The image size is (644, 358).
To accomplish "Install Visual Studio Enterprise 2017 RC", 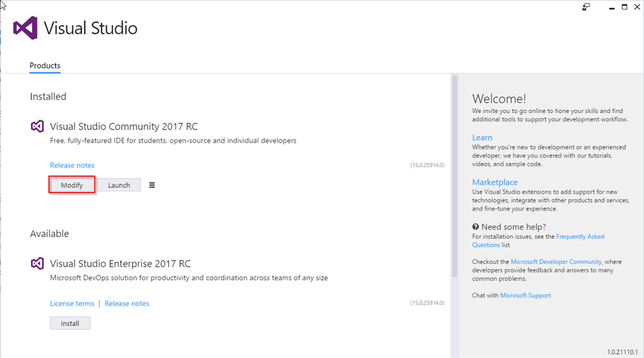I will pyautogui.click(x=70, y=323).
